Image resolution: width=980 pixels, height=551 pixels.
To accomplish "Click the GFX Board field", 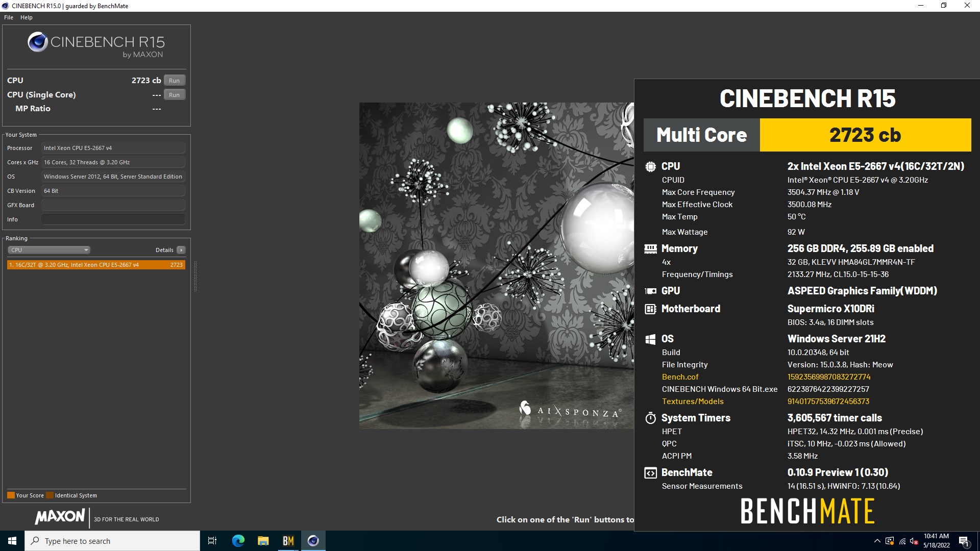I will tap(113, 205).
